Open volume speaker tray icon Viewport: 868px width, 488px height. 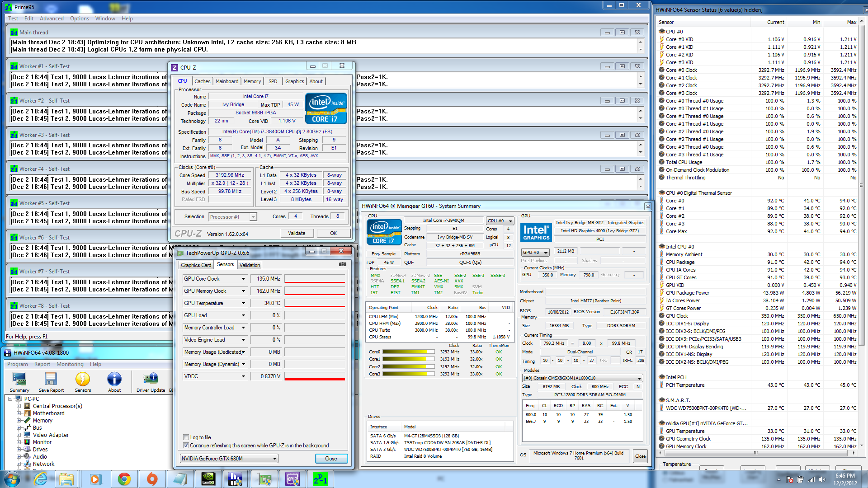click(822, 479)
